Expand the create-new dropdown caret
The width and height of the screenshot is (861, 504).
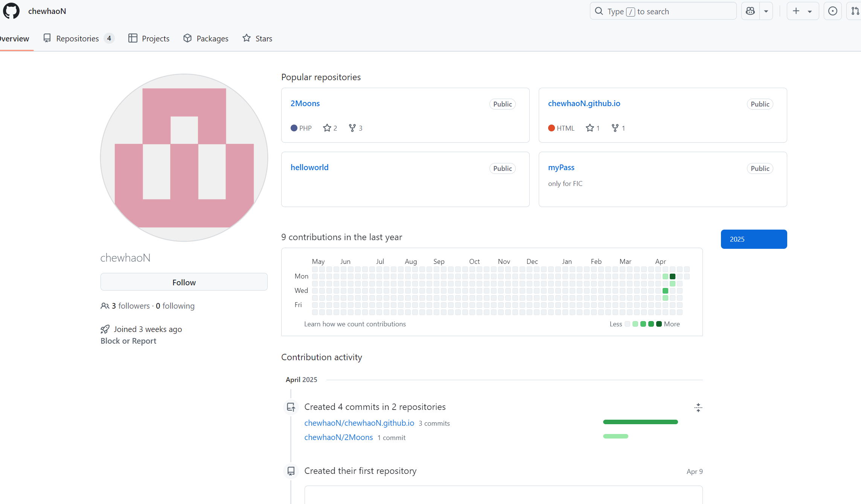(809, 11)
